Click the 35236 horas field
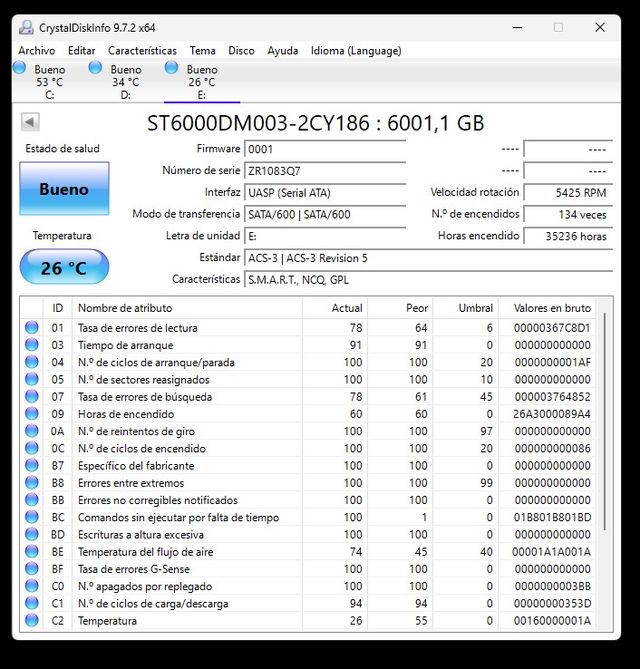This screenshot has width=640, height=669. [x=568, y=236]
